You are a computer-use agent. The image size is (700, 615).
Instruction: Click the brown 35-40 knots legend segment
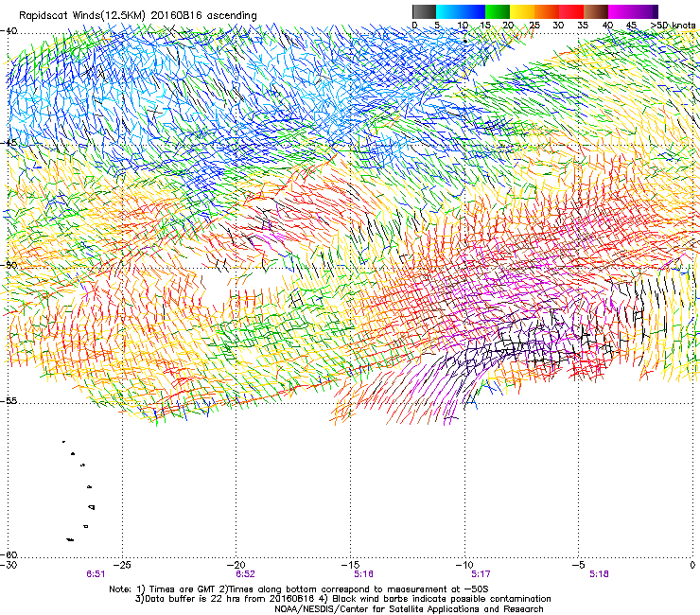pyautogui.click(x=596, y=11)
